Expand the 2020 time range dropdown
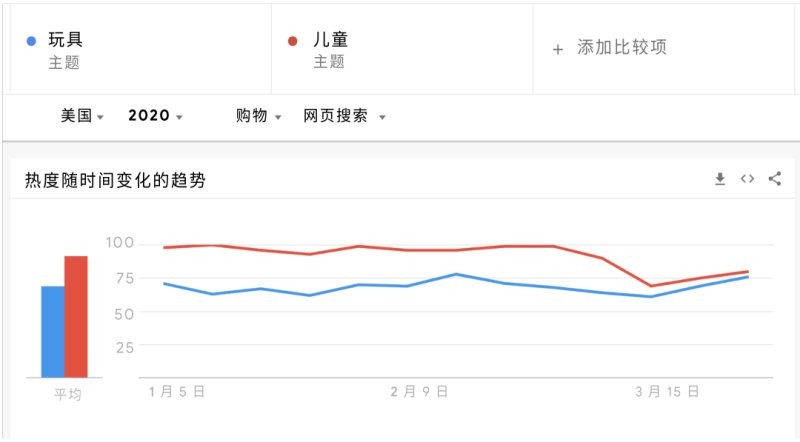The height and width of the screenshot is (442, 800). point(155,116)
